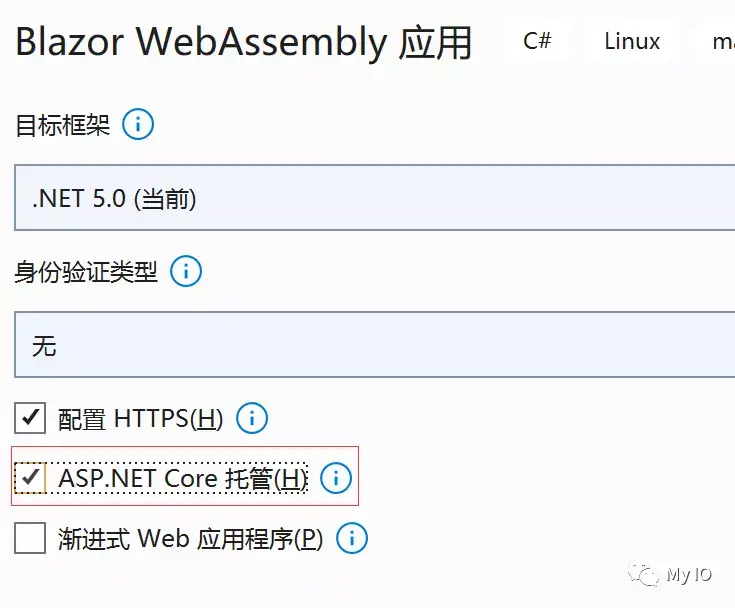This screenshot has height=608, width=735.
Task: Click the 目标框架 label text
Action: click(x=63, y=125)
